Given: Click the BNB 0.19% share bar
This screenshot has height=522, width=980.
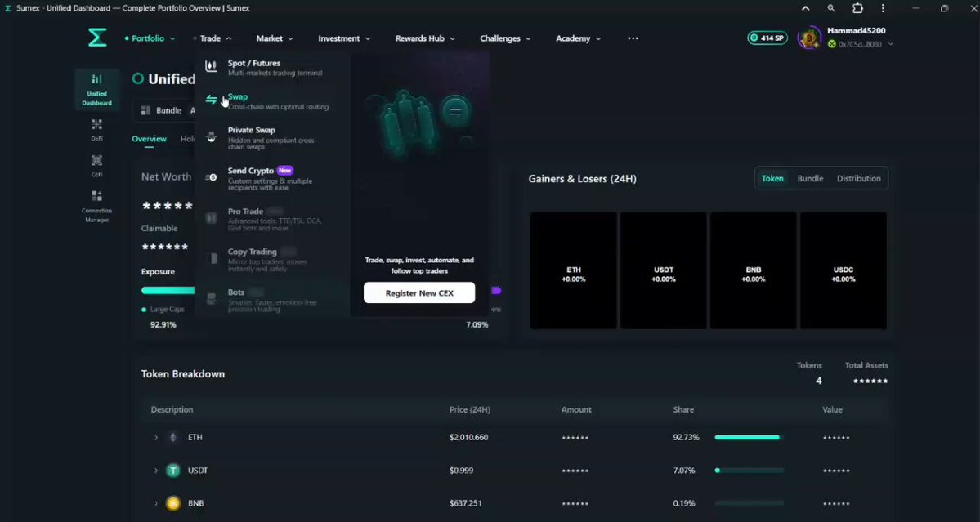Looking at the screenshot, I should pos(749,503).
